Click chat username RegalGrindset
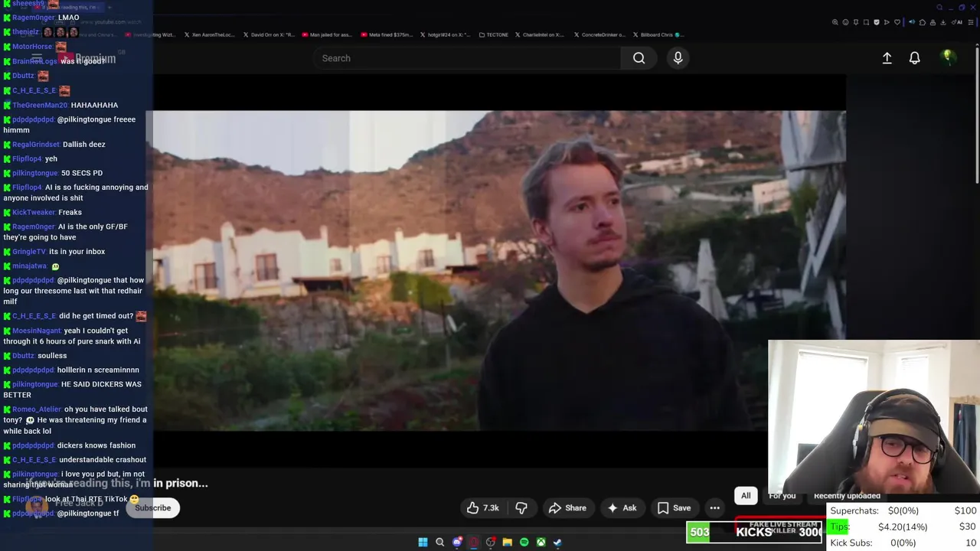This screenshot has height=551, width=980. tap(35, 145)
